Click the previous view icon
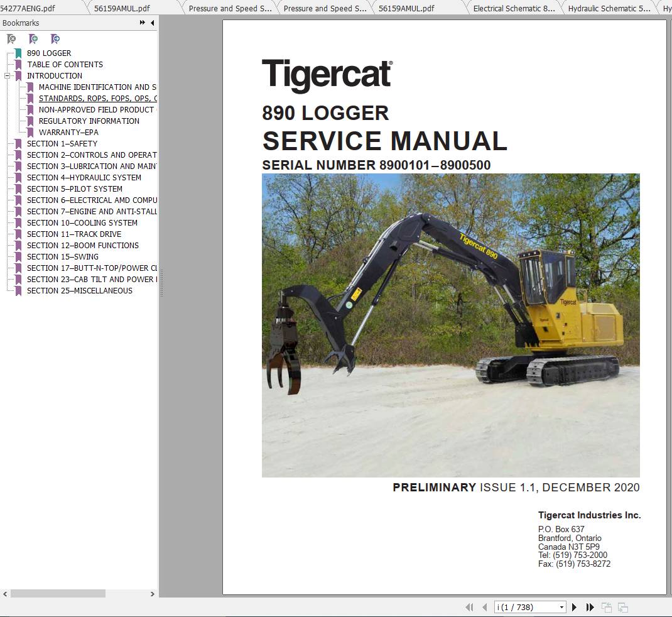672x617 pixels. tap(606, 606)
